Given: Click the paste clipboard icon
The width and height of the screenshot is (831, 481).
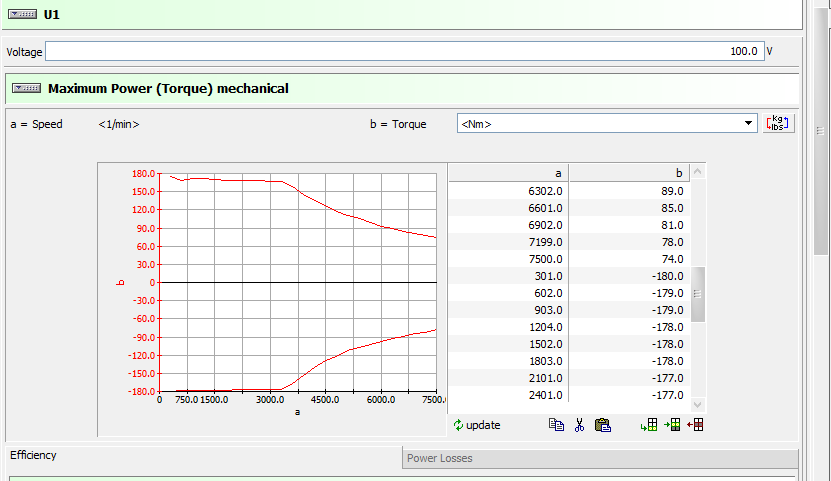Looking at the screenshot, I should pos(603,425).
